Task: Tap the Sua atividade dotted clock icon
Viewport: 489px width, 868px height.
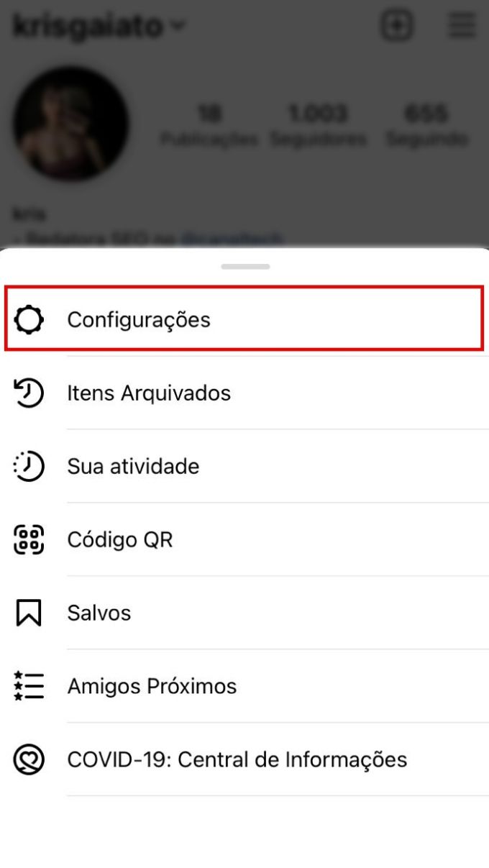Action: [29, 467]
